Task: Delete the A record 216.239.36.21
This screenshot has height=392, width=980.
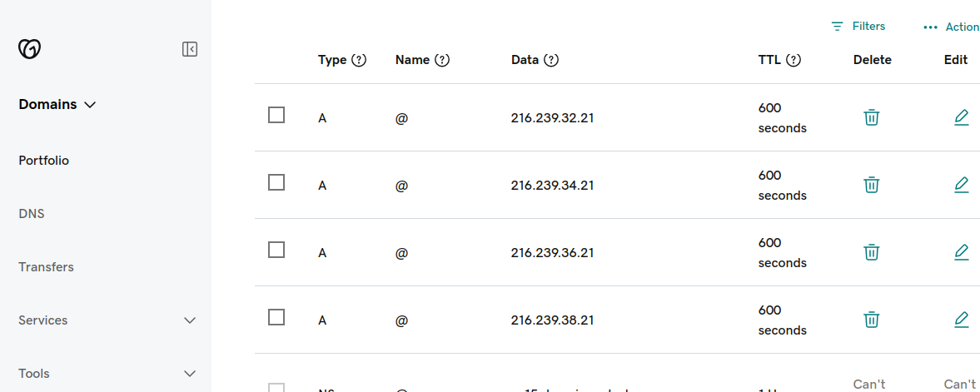Action: click(872, 252)
